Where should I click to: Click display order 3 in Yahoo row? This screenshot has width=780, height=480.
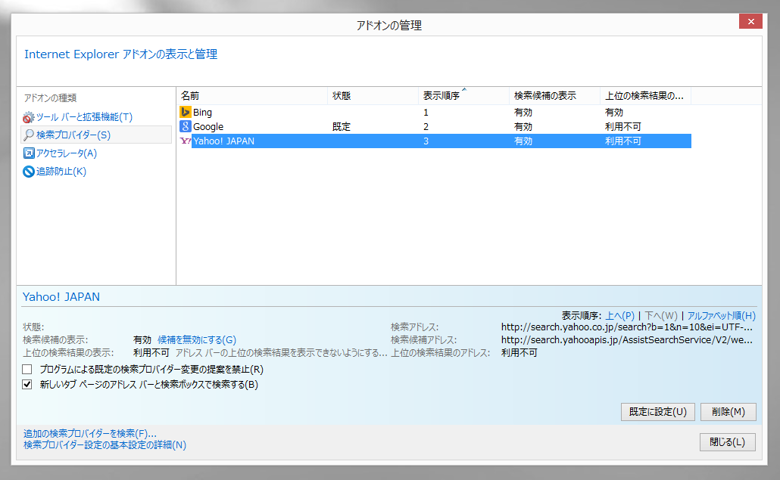[426, 141]
